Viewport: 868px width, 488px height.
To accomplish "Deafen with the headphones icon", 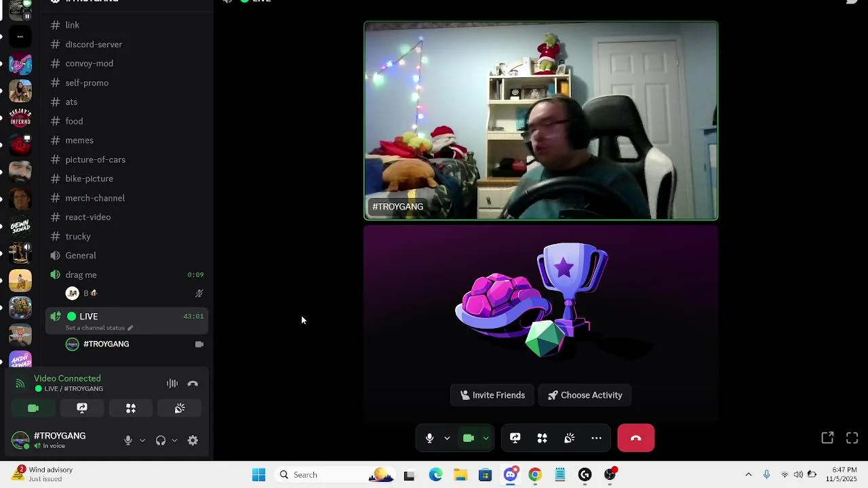I will [161, 441].
